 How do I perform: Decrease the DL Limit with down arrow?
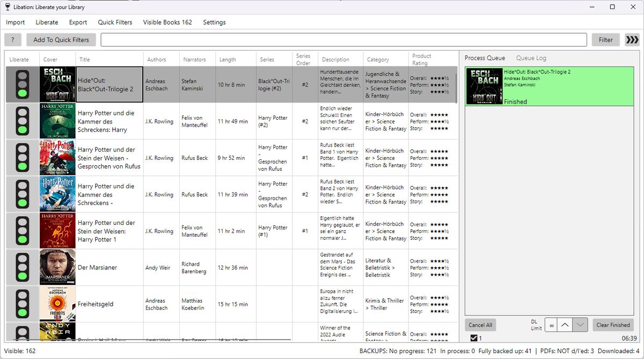[x=580, y=325]
